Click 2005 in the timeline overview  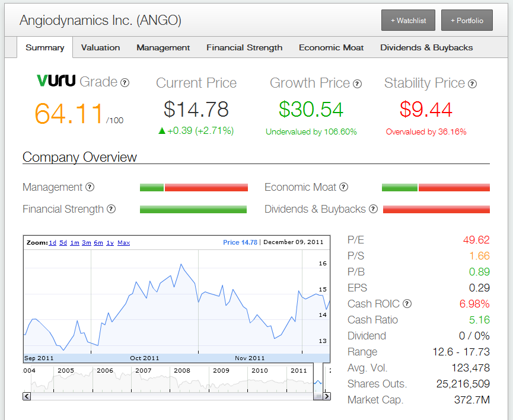[66, 370]
